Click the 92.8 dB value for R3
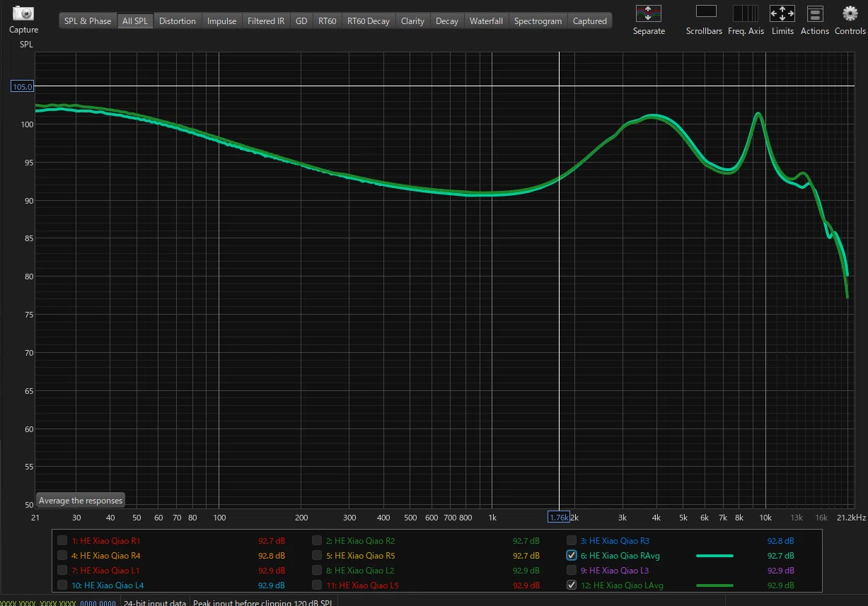The height and width of the screenshot is (606, 868). pyautogui.click(x=780, y=541)
